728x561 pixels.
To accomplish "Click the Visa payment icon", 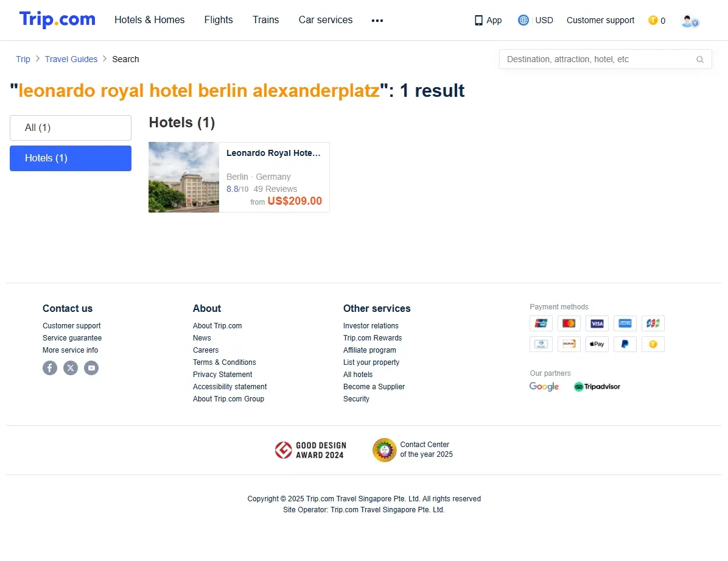I will (597, 323).
